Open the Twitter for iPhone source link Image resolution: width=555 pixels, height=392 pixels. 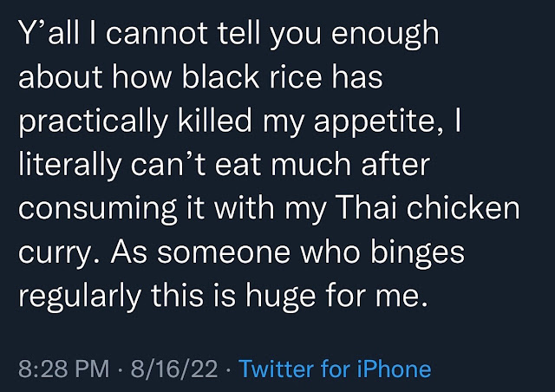pyautogui.click(x=334, y=369)
